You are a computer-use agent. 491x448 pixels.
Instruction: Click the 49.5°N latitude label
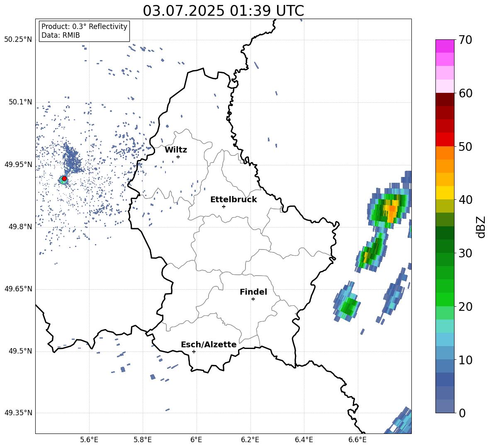[20, 351]
